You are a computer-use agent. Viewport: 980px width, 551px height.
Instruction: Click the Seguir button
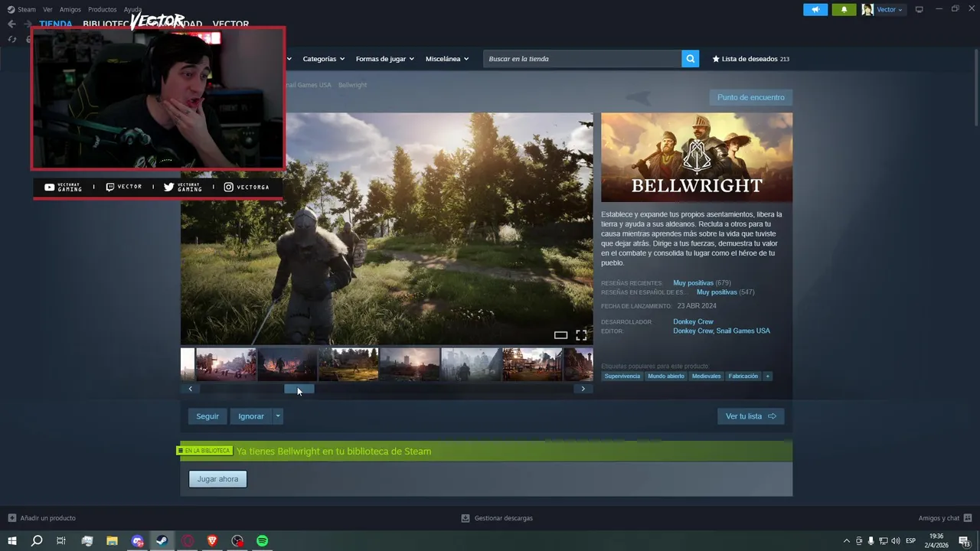(207, 416)
